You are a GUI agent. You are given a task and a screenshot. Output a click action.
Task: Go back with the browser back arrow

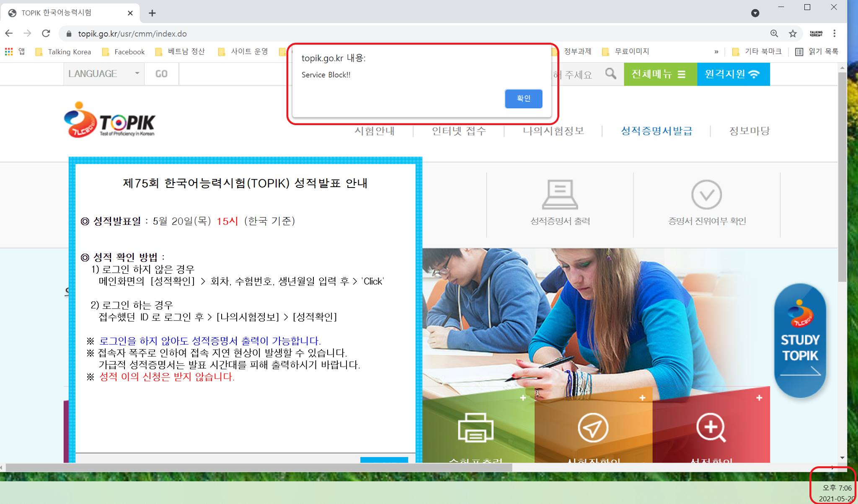click(9, 33)
